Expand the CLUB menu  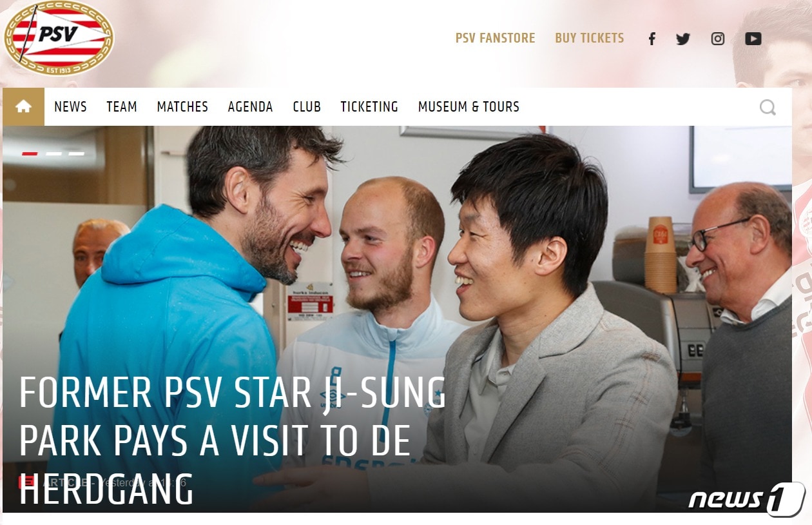click(307, 107)
